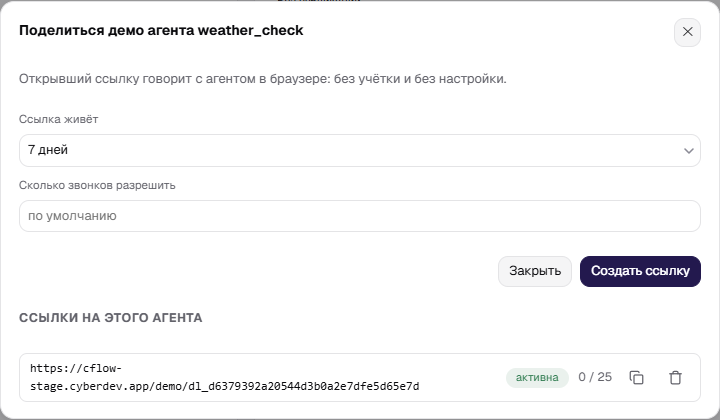Open the 'Ссылка живёт' 7 дней dropdown
The image size is (720, 420).
(x=360, y=150)
